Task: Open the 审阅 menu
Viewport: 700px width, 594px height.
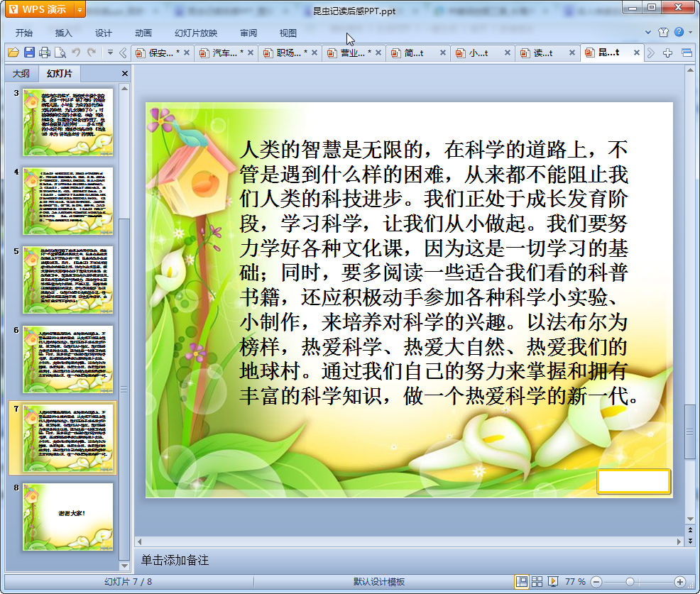Action: (248, 33)
